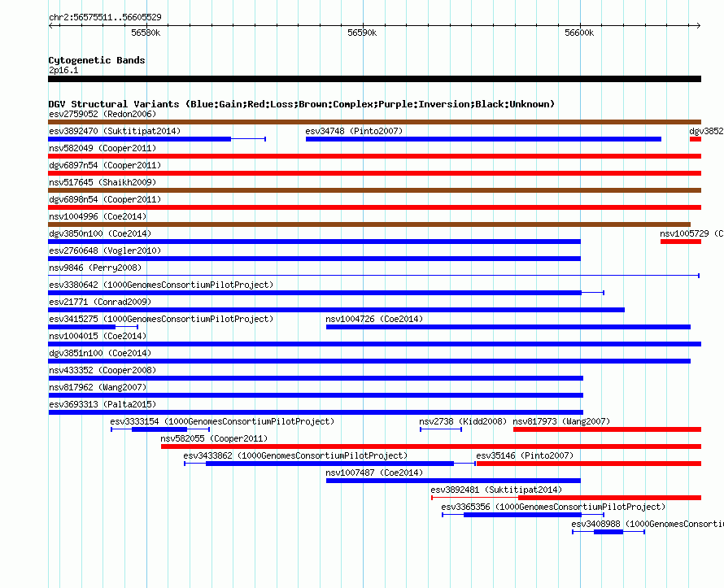Open the esv35146 (Pinto2007) label
This screenshot has width=724, height=588.
coord(525,455)
